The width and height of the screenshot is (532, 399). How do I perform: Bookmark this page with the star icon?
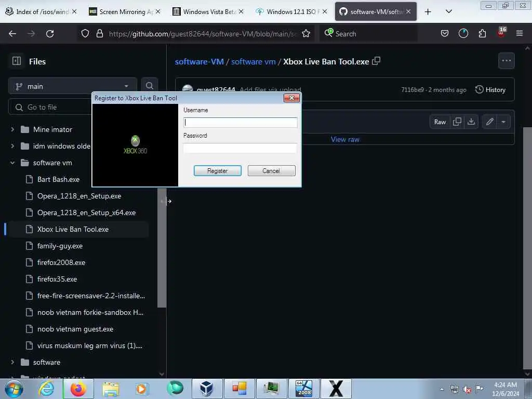point(306,34)
